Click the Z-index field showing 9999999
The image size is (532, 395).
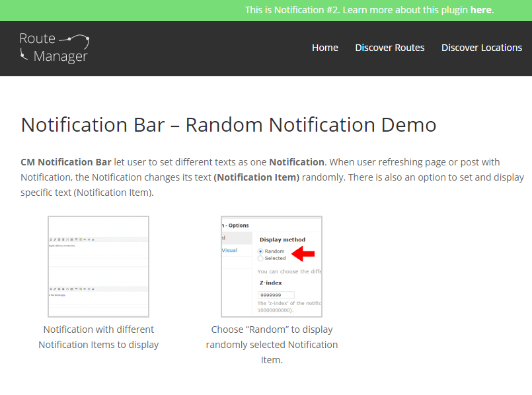[276, 295]
